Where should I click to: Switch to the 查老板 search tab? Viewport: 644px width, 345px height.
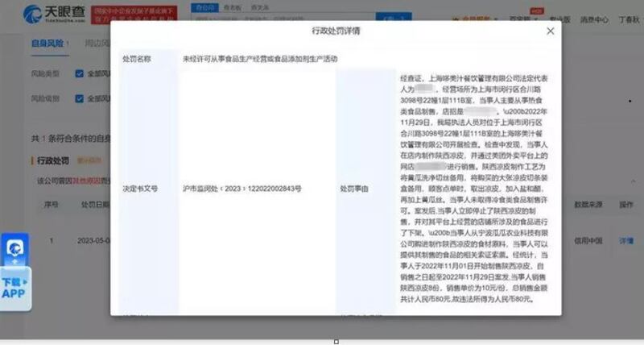(x=233, y=7)
